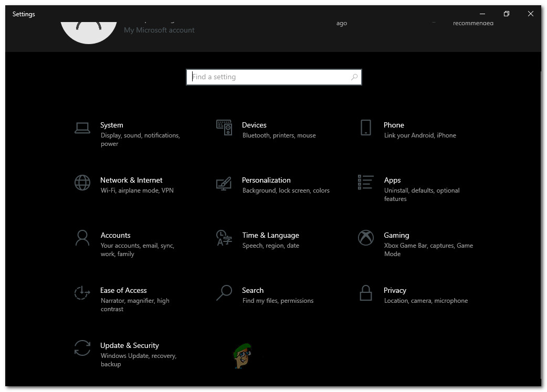Open Apps via the list icon

[x=366, y=183]
